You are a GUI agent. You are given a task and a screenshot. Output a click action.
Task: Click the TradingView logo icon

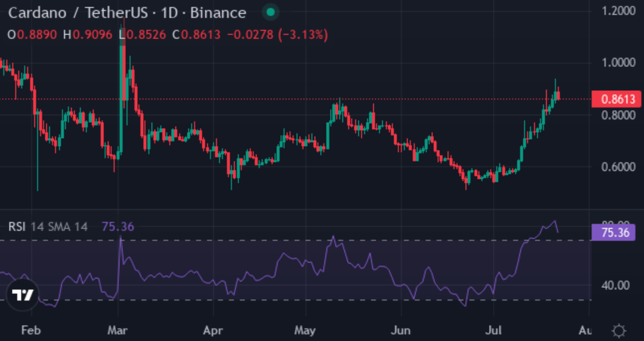[x=23, y=295]
